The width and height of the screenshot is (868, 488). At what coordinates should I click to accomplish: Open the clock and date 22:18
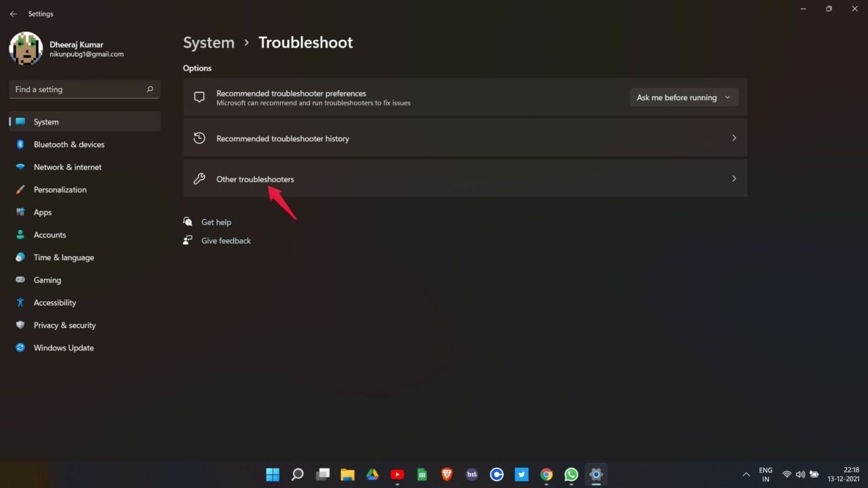(844, 474)
